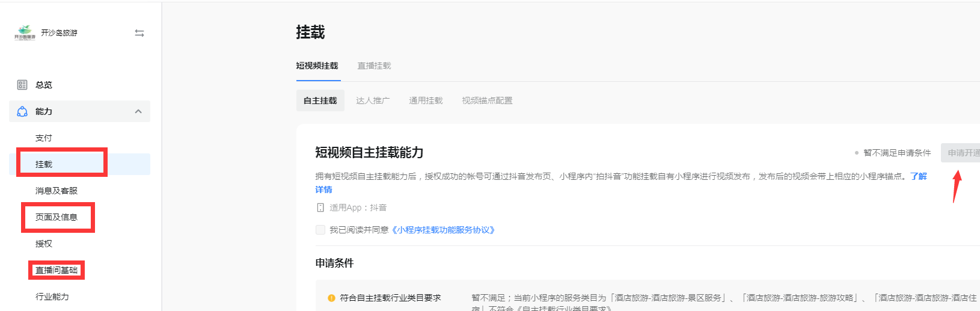
Task: Collapse the 能力 menu chevron
Action: point(138,111)
